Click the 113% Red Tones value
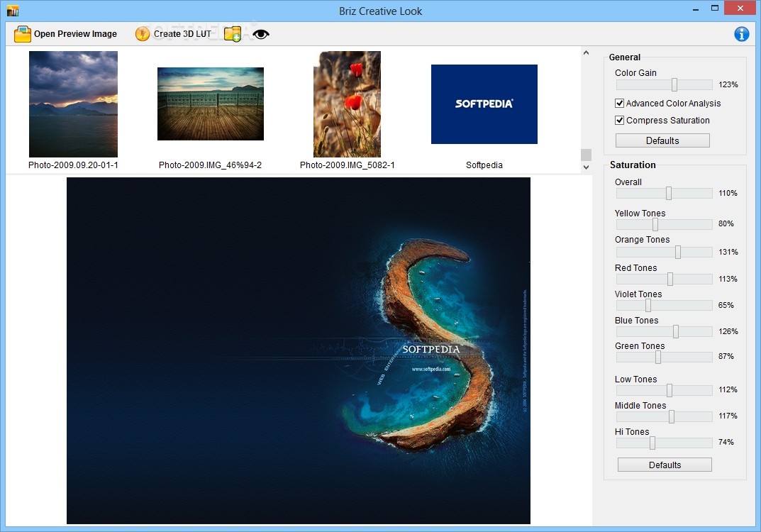761x532 pixels. point(728,279)
